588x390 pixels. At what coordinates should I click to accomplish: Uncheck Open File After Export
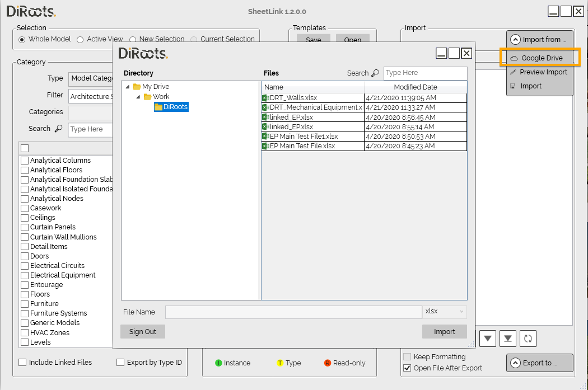click(x=407, y=368)
